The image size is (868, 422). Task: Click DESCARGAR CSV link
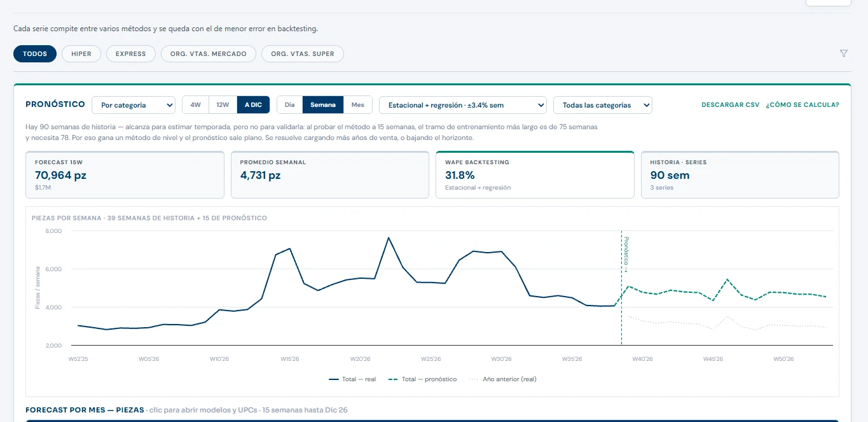tap(730, 105)
